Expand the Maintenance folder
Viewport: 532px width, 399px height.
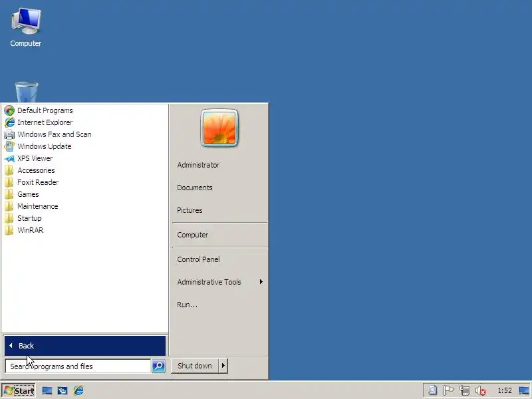tap(38, 206)
